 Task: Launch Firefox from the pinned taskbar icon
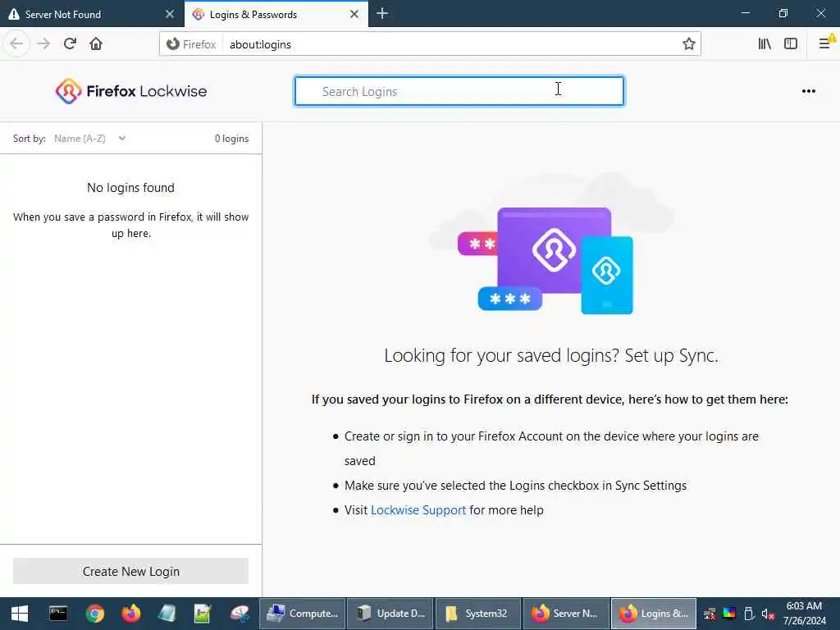(130, 614)
